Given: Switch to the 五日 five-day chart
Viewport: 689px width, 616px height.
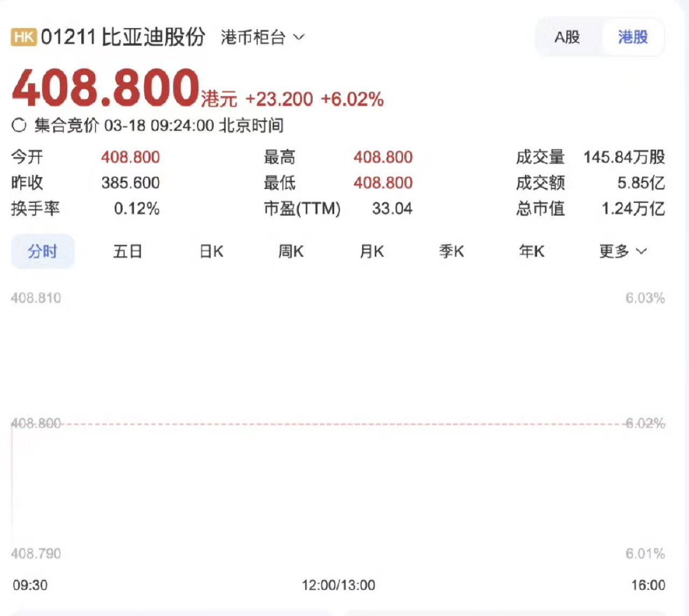Looking at the screenshot, I should click(127, 251).
